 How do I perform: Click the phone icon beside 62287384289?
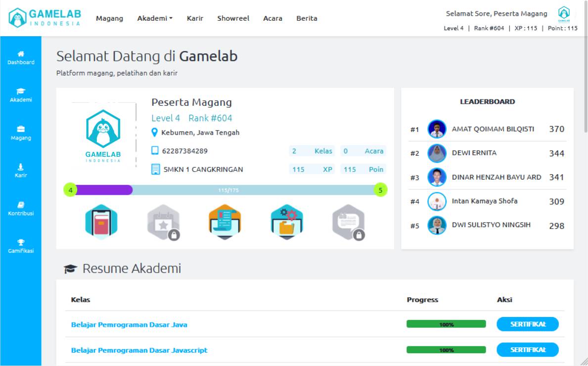click(155, 150)
